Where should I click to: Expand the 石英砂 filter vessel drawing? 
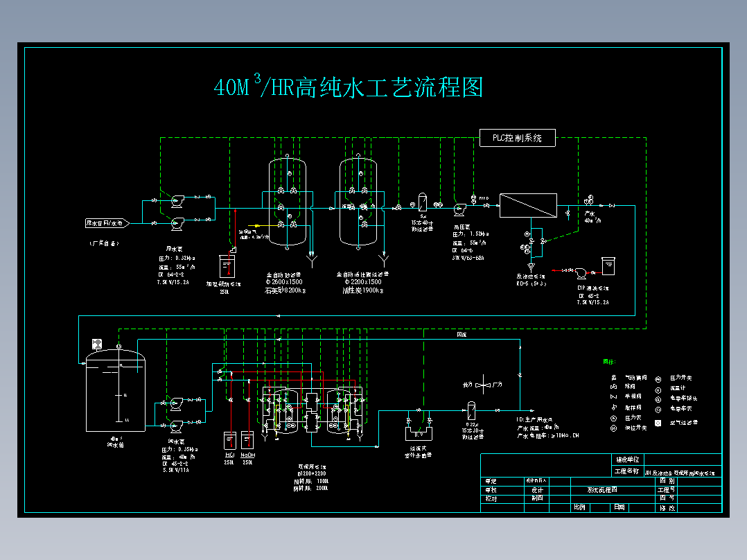[x=286, y=201]
